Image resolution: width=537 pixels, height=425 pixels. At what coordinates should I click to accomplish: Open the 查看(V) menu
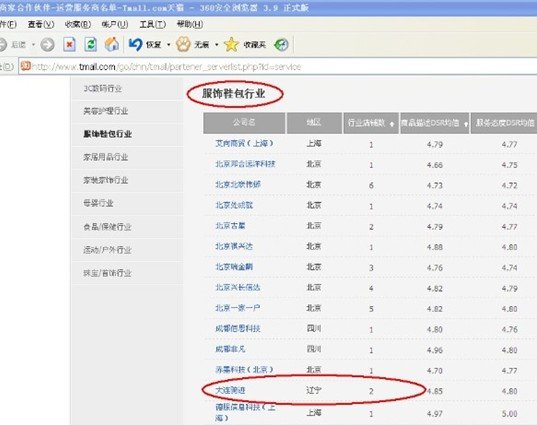41,24
